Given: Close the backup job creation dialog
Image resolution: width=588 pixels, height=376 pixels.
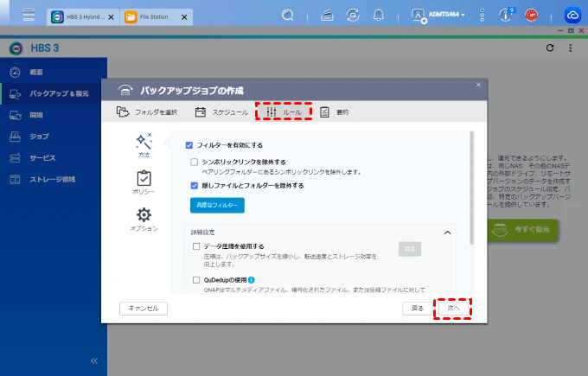Looking at the screenshot, I should click(478, 85).
